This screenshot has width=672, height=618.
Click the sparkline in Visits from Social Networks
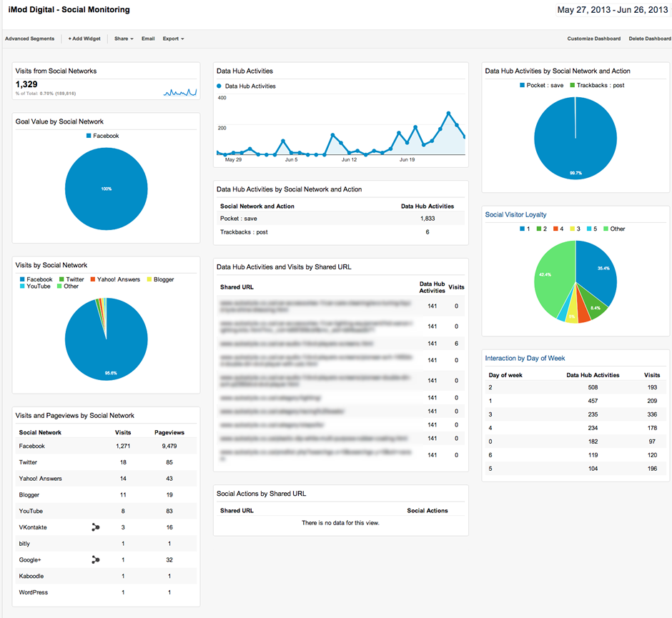pos(180,92)
